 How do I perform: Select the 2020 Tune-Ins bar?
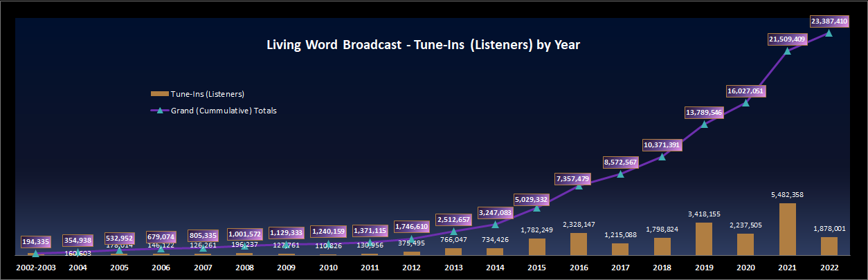pos(746,244)
